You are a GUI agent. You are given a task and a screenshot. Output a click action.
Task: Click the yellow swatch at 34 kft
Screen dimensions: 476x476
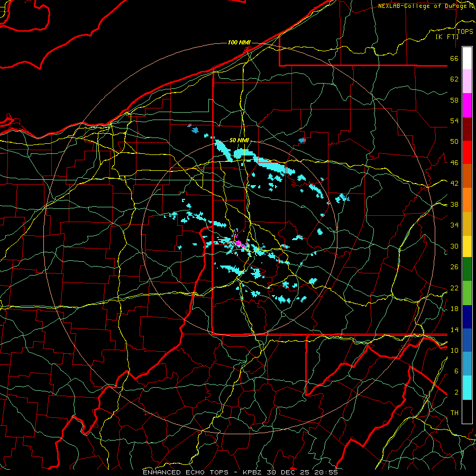click(467, 246)
